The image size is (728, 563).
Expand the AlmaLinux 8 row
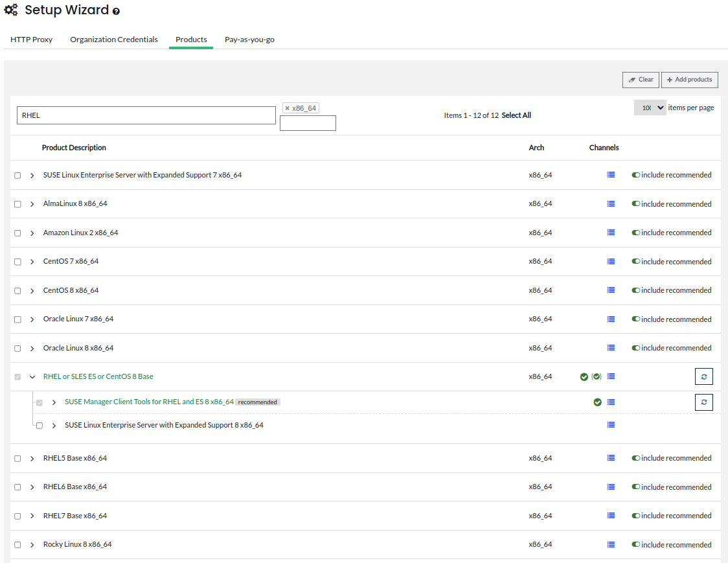32,204
